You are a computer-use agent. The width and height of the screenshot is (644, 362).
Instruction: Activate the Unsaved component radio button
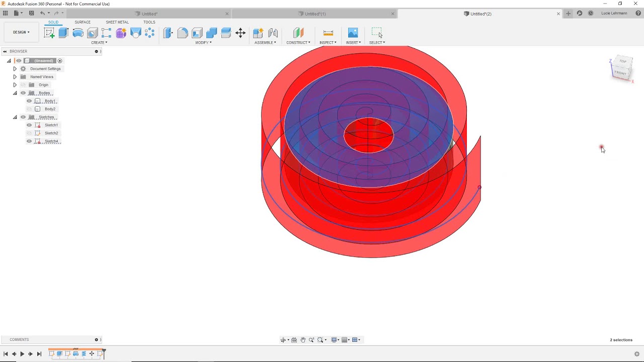click(60, 61)
